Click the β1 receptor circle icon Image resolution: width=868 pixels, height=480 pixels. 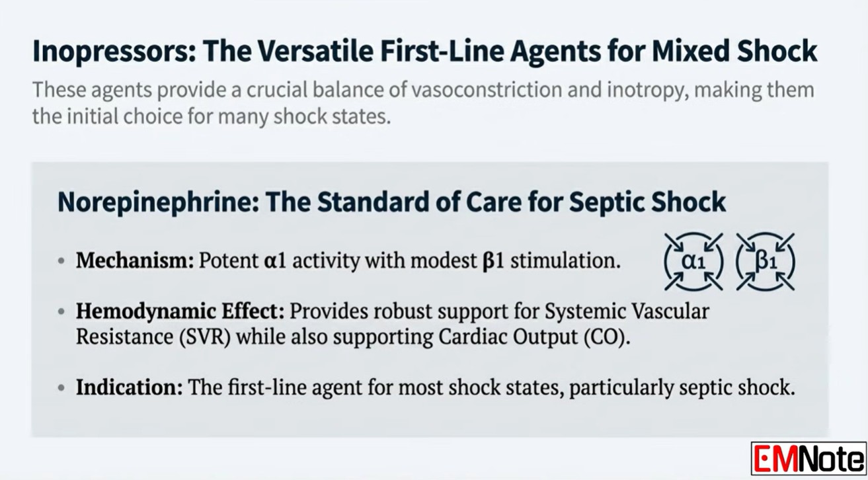766,261
